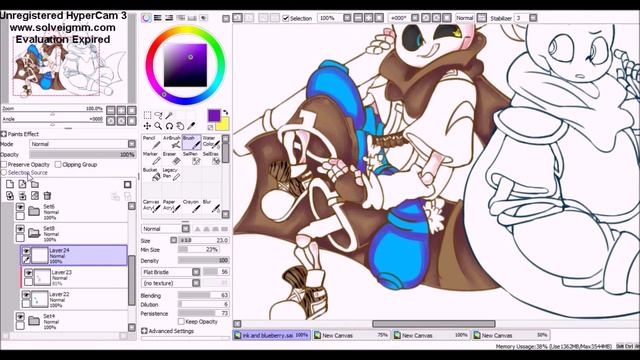Open the Stabilizer value dropdown

pyautogui.click(x=533, y=18)
